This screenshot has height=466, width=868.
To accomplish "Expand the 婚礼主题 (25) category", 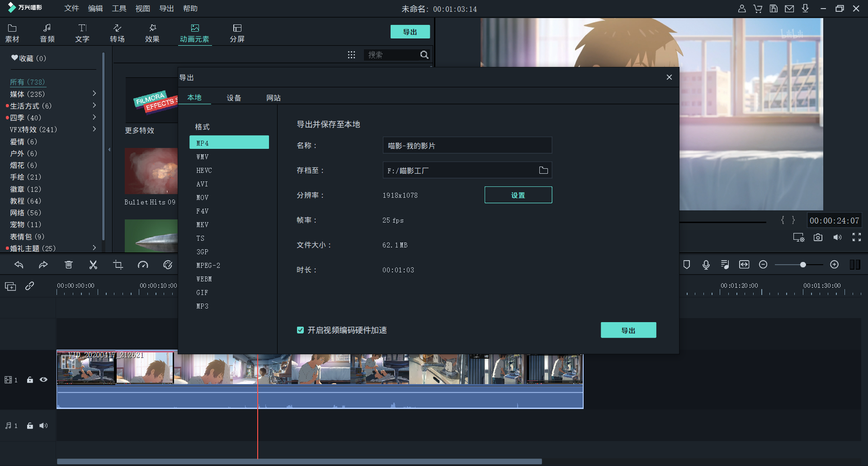I will [94, 248].
